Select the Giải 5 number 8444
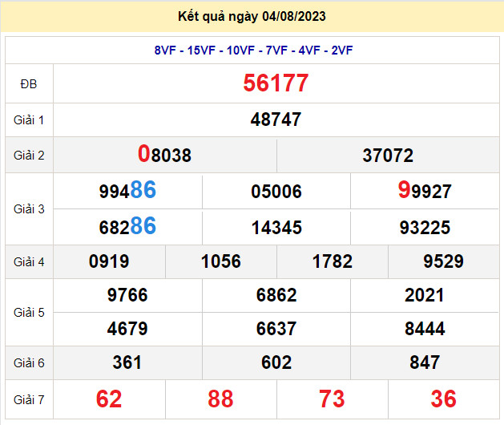The width and height of the screenshot is (504, 425). (425, 329)
